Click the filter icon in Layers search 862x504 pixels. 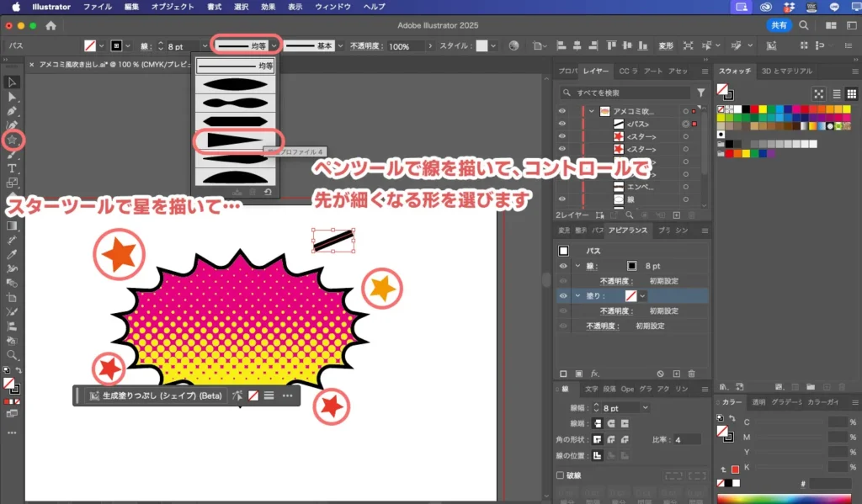[x=700, y=93]
